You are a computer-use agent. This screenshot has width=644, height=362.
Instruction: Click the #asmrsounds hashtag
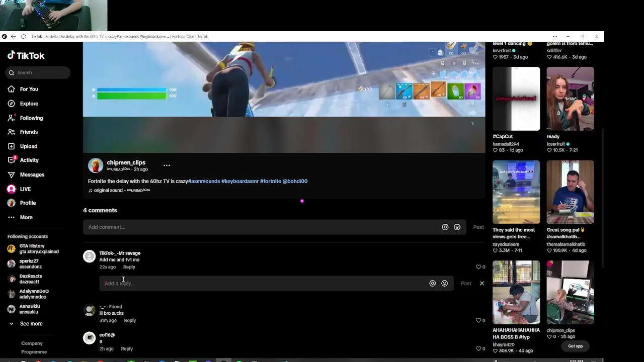(204, 181)
